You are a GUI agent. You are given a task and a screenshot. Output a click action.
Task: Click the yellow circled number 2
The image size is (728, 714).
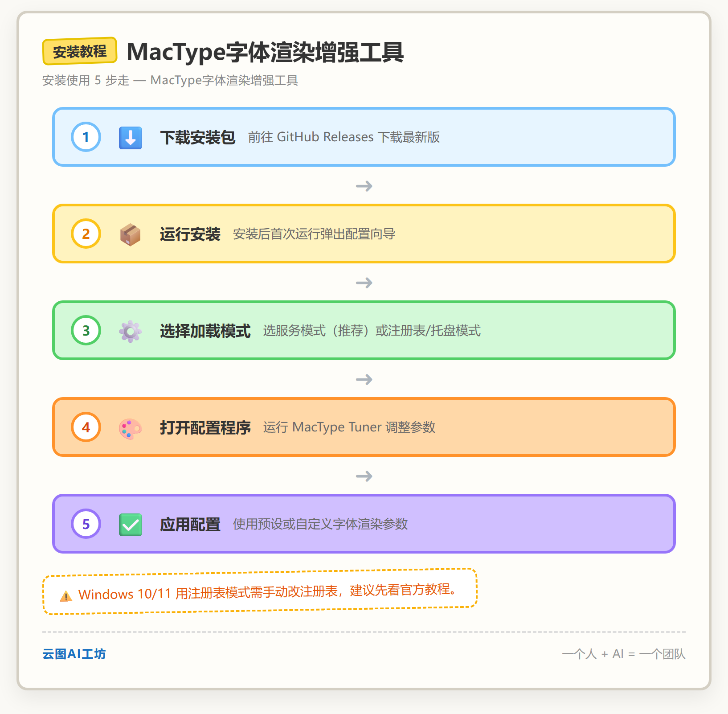pos(86,234)
